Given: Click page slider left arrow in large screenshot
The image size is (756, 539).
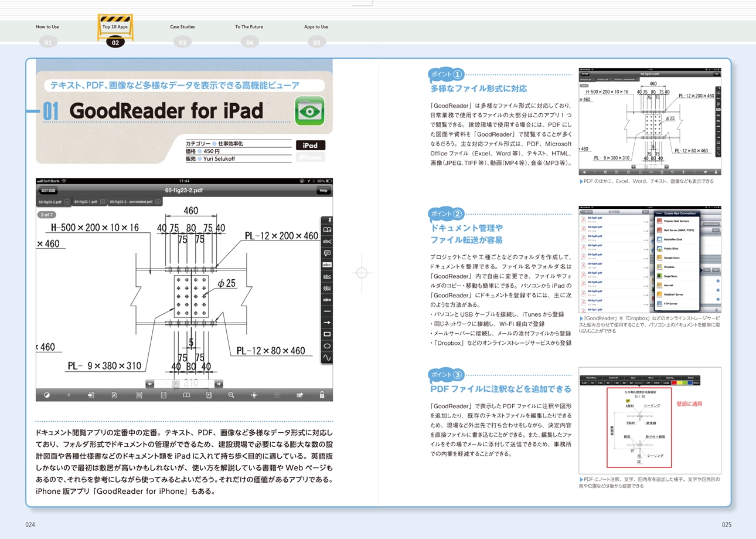Looking at the screenshot, I should 150,384.
